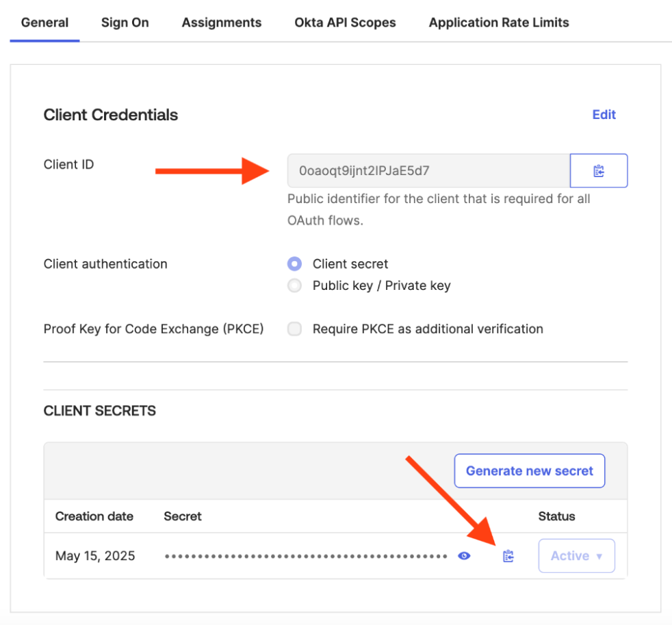Choose Public key / Private key authentication
This screenshot has width=672, height=625.
pyautogui.click(x=295, y=286)
